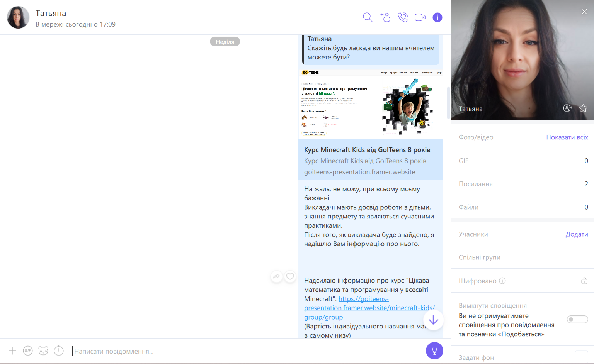Click the Фото/відео section label
Image resolution: width=594 pixels, height=364 pixels.
tap(476, 137)
